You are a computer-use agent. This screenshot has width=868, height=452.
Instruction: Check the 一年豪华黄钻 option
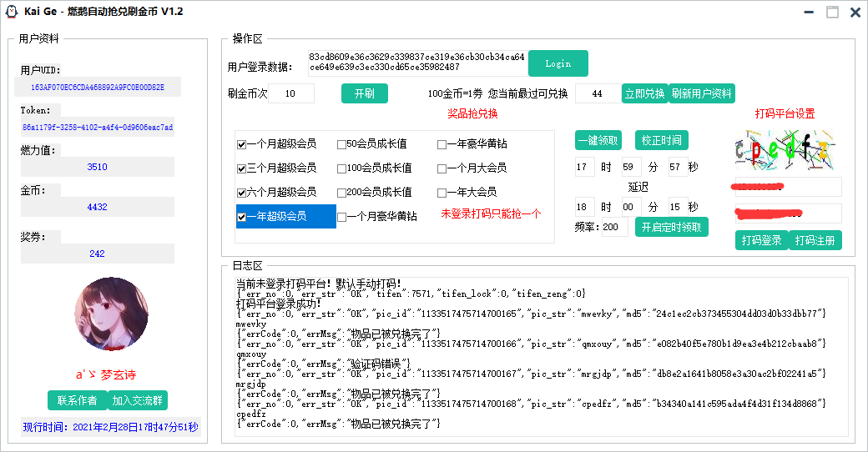tap(442, 144)
